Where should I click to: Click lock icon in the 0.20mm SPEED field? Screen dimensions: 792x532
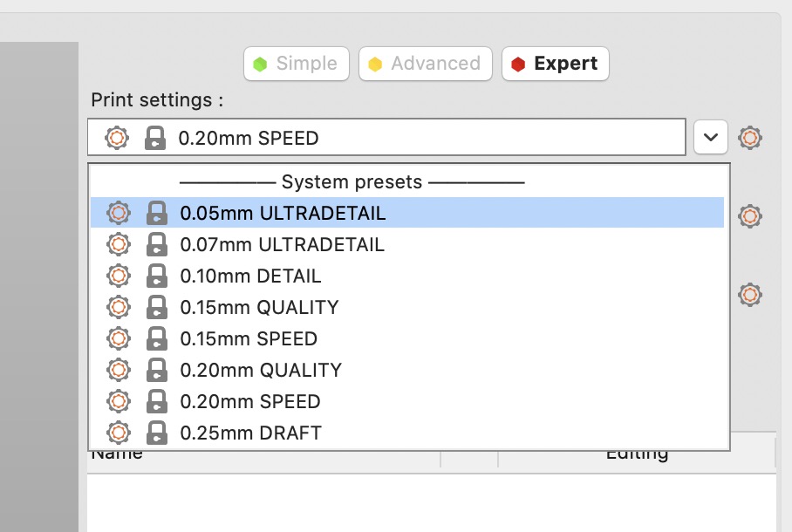point(155,138)
